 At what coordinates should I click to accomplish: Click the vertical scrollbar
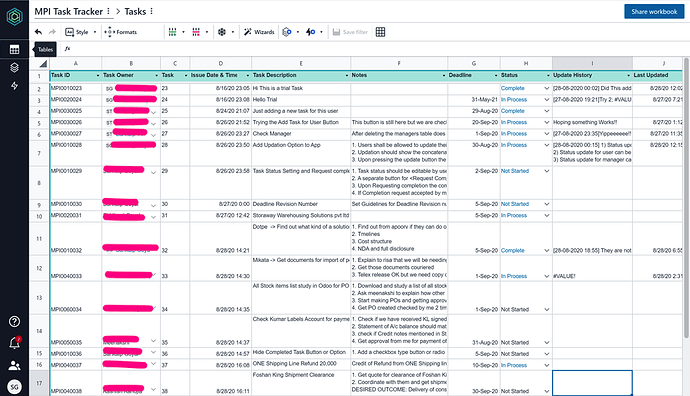click(x=686, y=198)
